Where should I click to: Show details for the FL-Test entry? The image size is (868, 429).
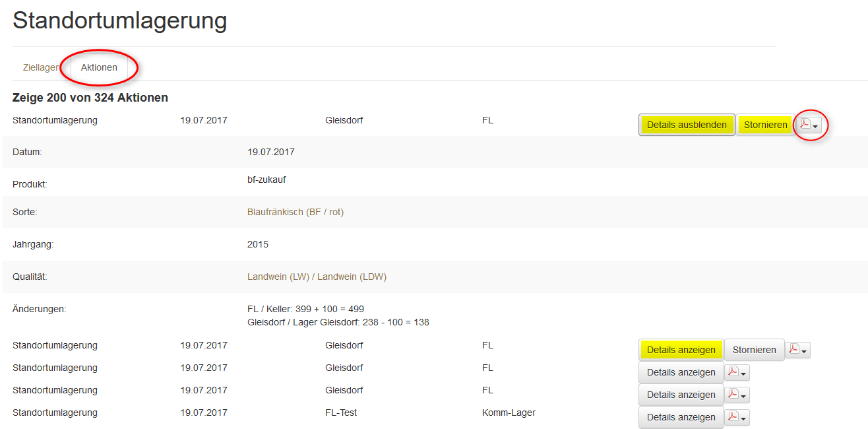tap(681, 417)
